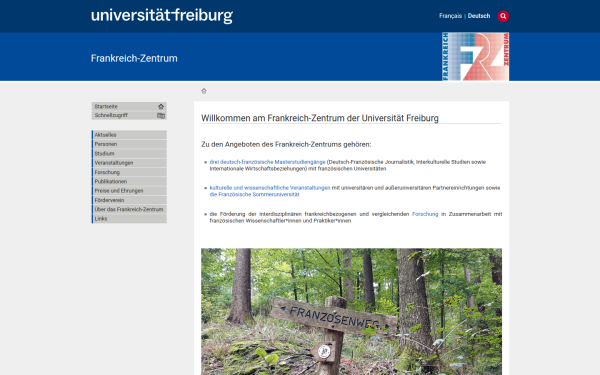The image size is (600, 375).
Task: Open the Preise und Ehrungen item
Action: click(x=129, y=191)
